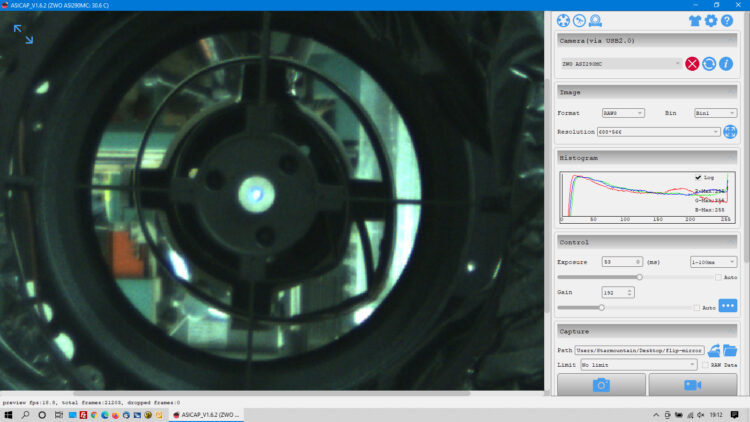Click the volume icon in system tray
Screen dimensions: 750x422
pos(700,415)
